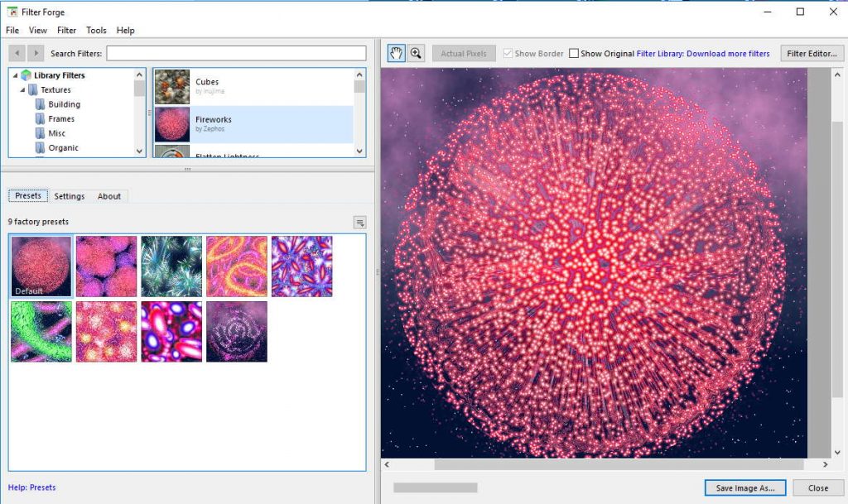Click the Misc folder icon
Image resolution: width=848 pixels, height=504 pixels.
(x=40, y=133)
